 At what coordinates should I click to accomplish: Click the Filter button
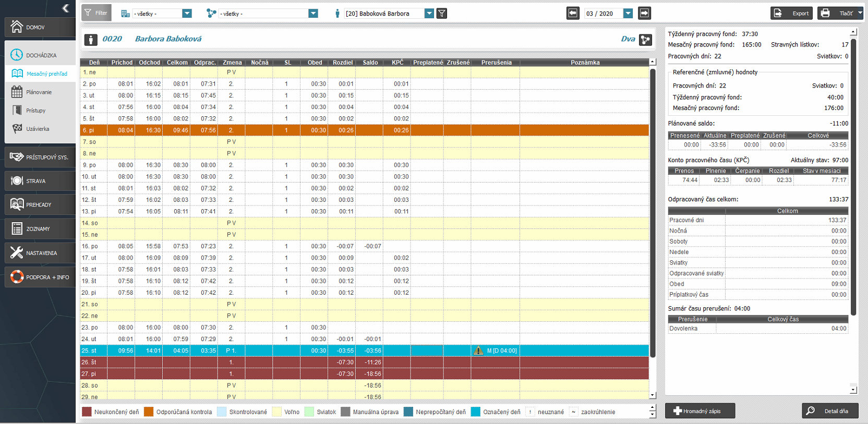tap(97, 13)
